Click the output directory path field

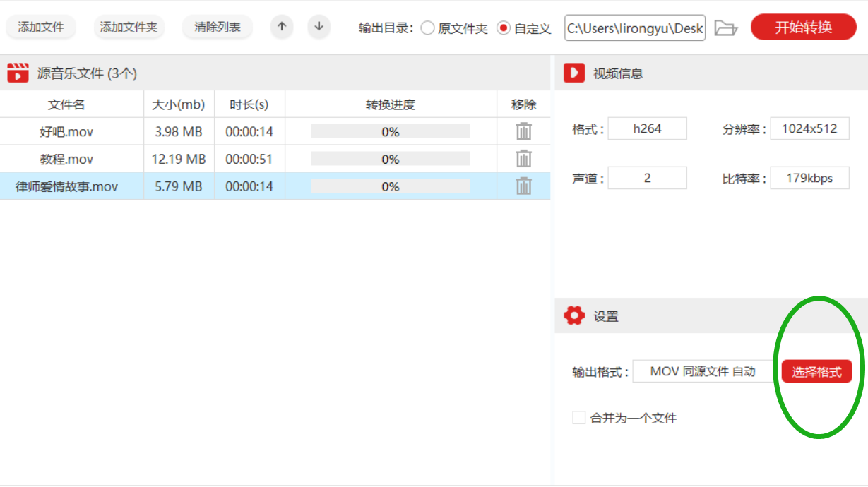pos(635,28)
